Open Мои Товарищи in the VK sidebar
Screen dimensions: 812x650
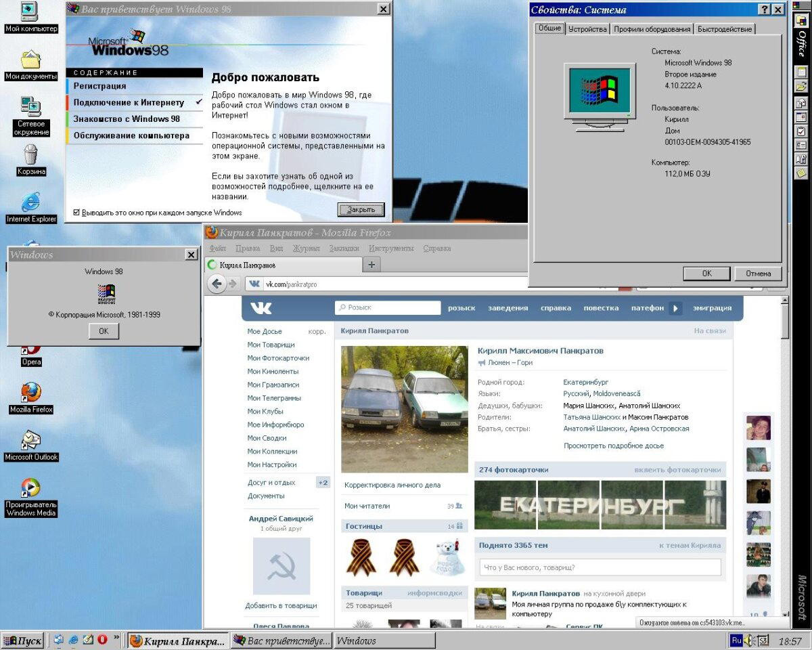[x=271, y=345]
